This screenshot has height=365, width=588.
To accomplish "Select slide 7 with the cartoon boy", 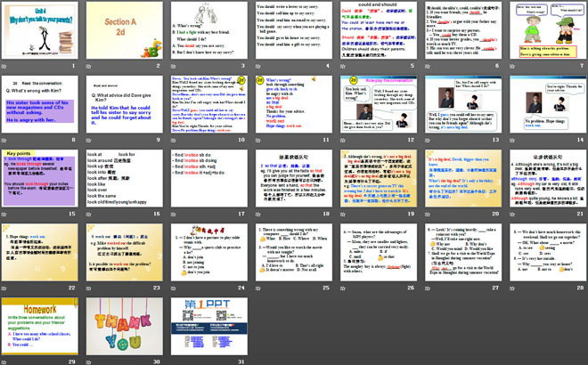I will pos(545,33).
